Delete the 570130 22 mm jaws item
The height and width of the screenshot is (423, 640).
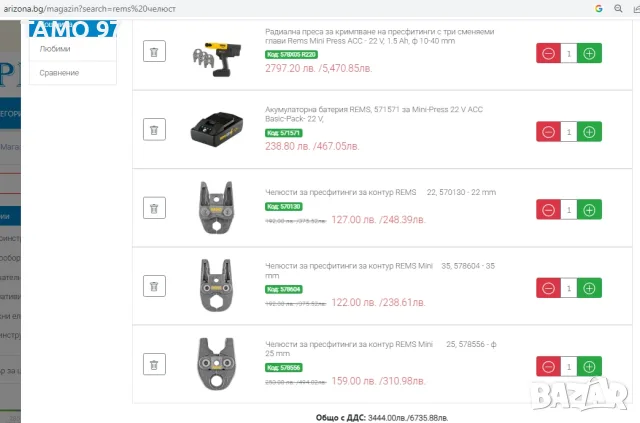[154, 208]
